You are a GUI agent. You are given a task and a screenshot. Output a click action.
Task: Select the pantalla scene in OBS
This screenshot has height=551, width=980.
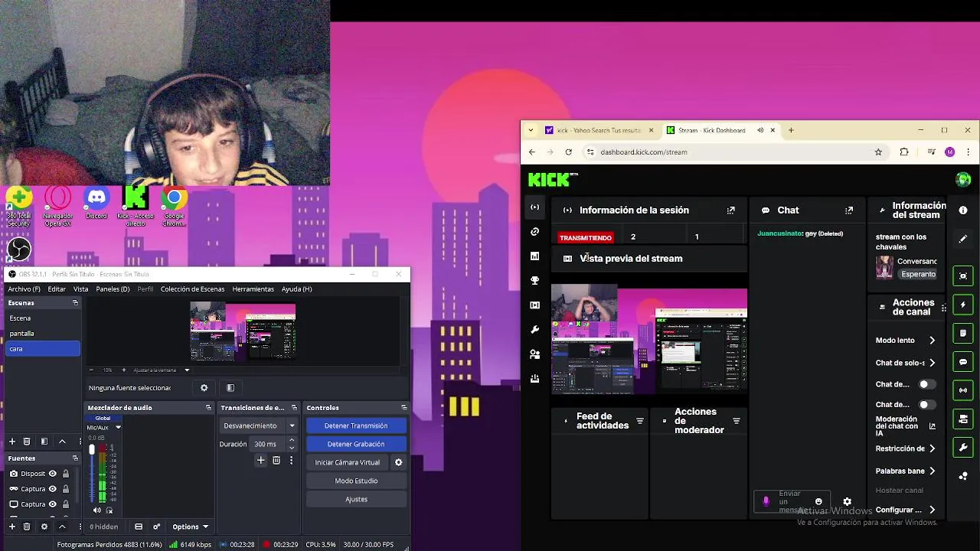43,334
